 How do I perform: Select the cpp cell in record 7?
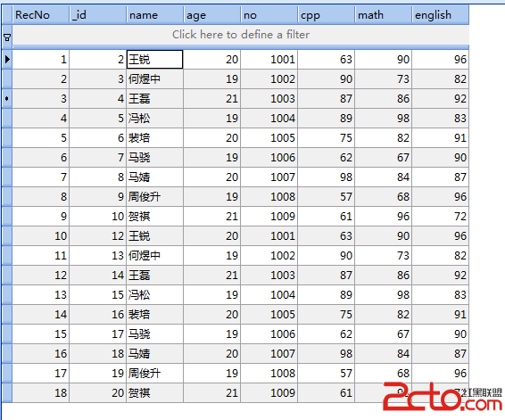point(326,177)
